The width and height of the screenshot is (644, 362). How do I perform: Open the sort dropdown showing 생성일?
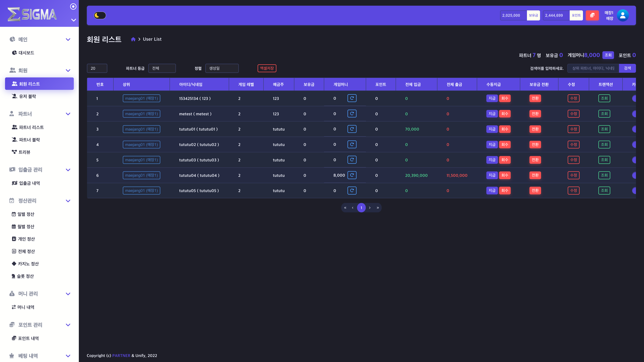click(222, 68)
